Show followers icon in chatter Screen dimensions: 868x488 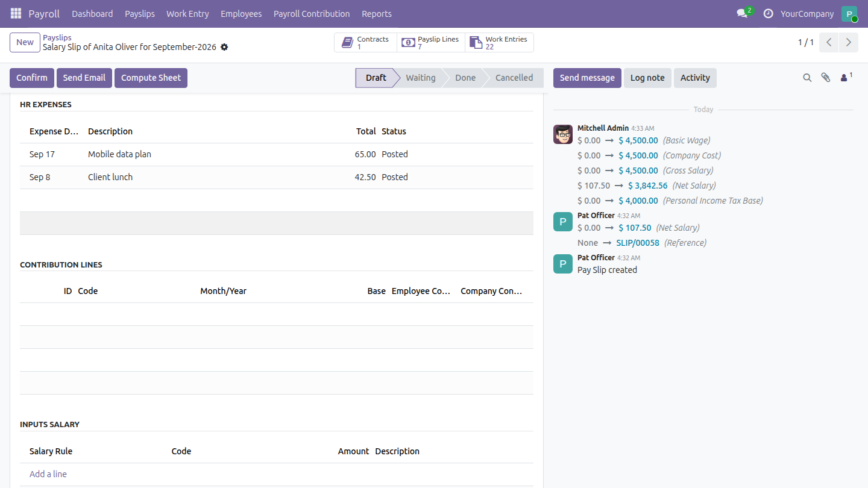[846, 77]
